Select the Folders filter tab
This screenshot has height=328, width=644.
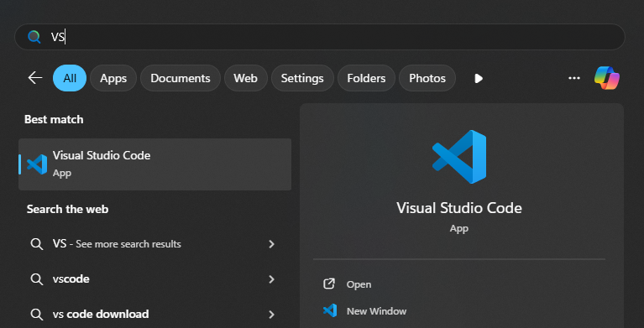tap(366, 78)
